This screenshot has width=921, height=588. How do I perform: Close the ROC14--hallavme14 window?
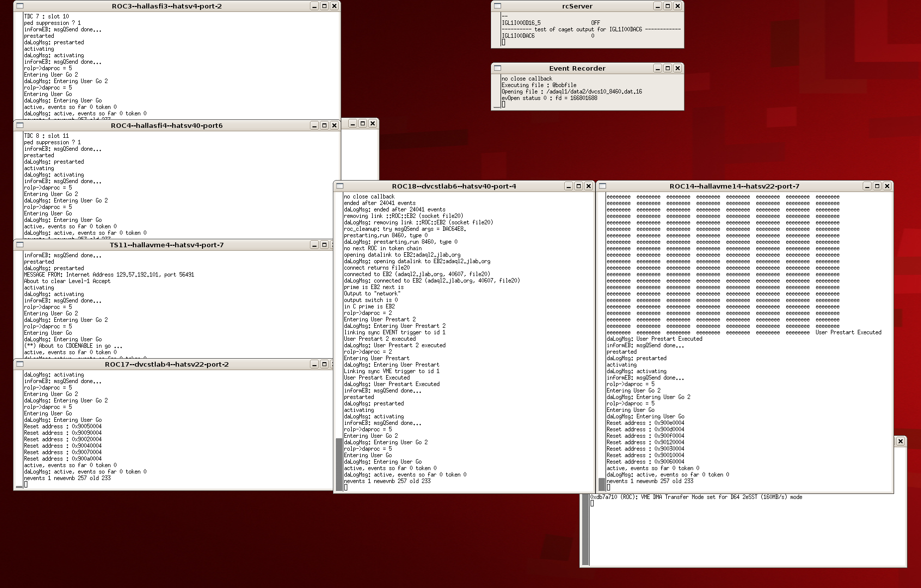click(x=887, y=186)
